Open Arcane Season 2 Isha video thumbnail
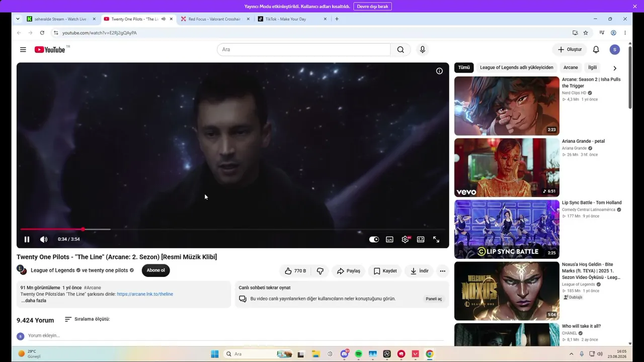The height and width of the screenshot is (362, 644). click(507, 106)
